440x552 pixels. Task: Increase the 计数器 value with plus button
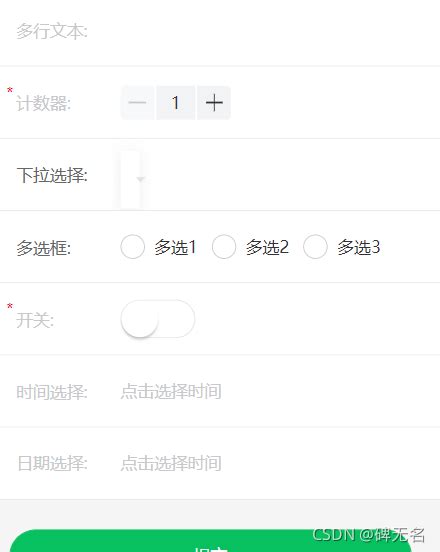click(214, 103)
